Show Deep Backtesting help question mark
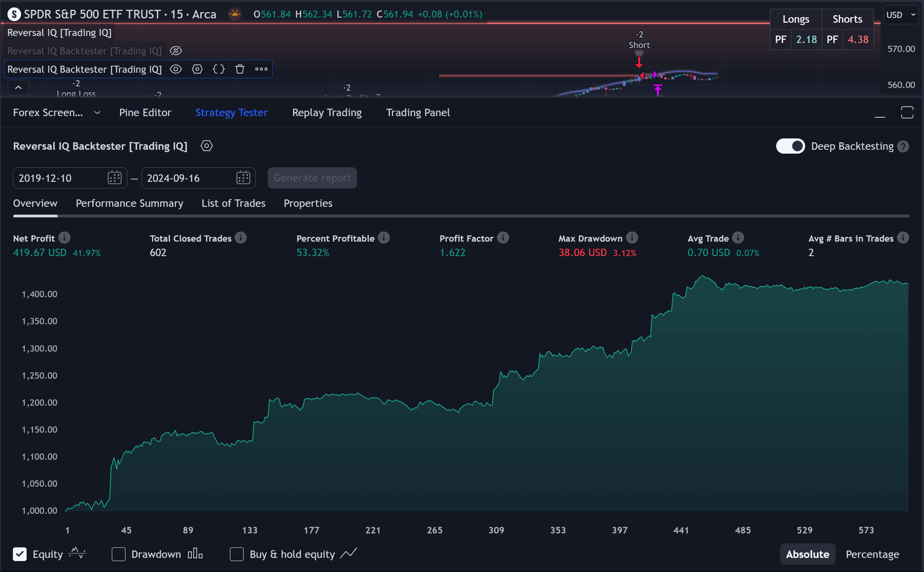924x572 pixels. click(903, 147)
